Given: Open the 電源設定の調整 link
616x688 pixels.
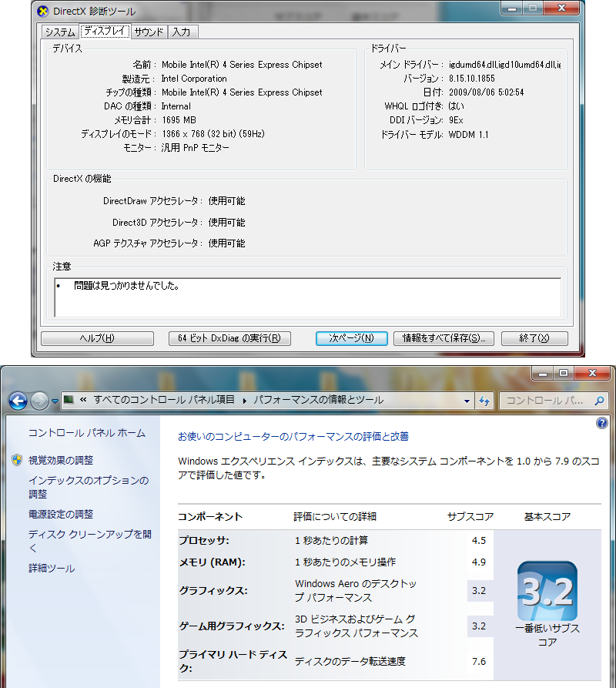Looking at the screenshot, I should coord(61,514).
